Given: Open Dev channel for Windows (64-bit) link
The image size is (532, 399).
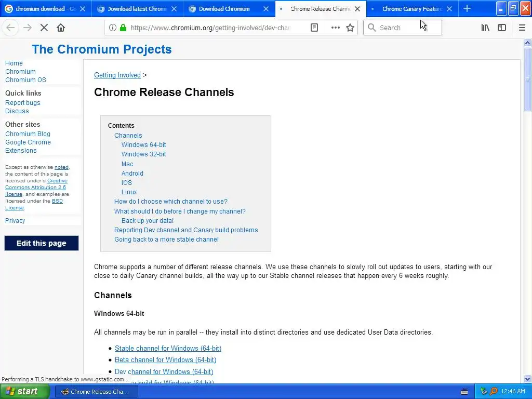Looking at the screenshot, I should click(x=164, y=372).
